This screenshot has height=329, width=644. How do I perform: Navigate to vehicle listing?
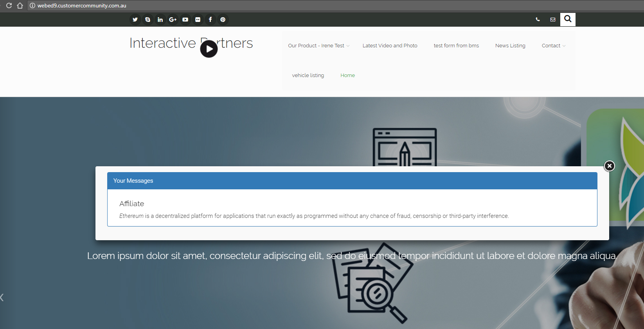click(x=308, y=76)
